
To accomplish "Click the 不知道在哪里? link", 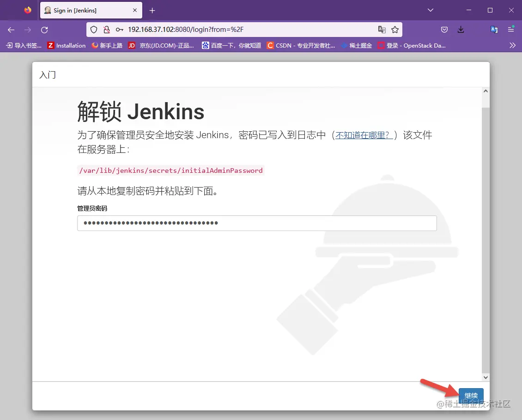I will tap(364, 135).
